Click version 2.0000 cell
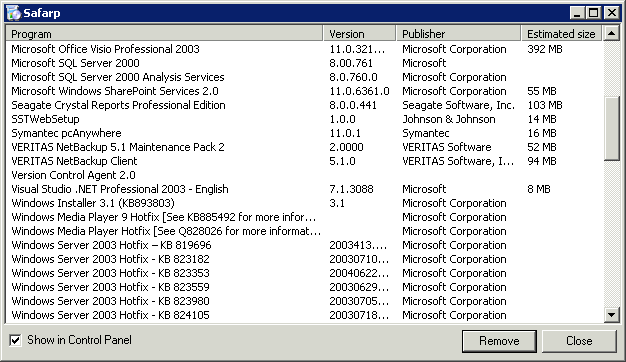Screen dimensions: 626x362 point(347,147)
